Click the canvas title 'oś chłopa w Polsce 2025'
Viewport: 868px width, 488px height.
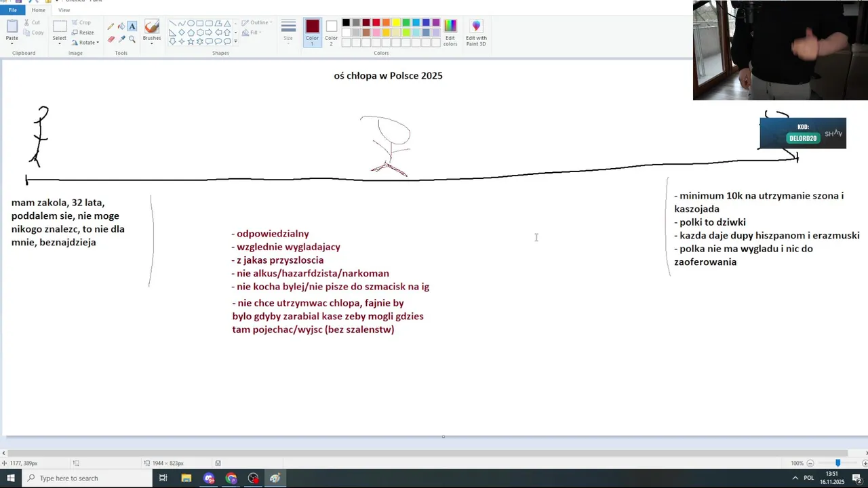coord(388,76)
